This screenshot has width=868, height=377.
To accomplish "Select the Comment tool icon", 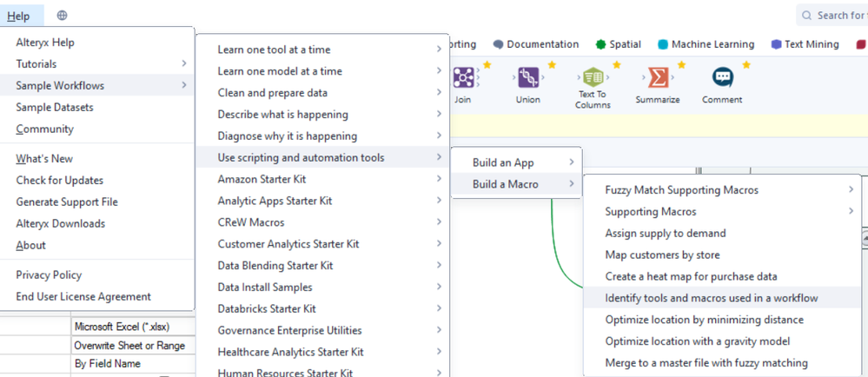I will tap(722, 77).
